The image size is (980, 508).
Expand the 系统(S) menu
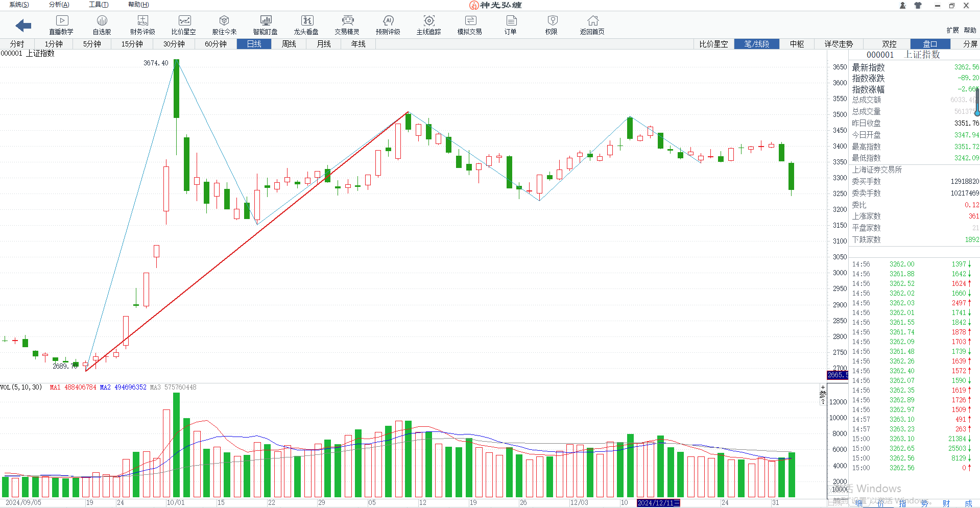pyautogui.click(x=19, y=5)
